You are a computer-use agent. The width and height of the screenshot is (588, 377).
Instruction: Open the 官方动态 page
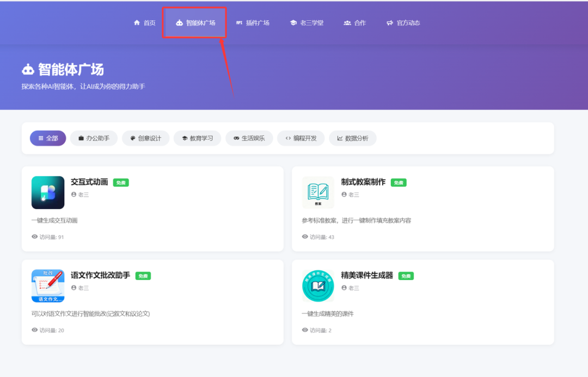click(x=403, y=22)
